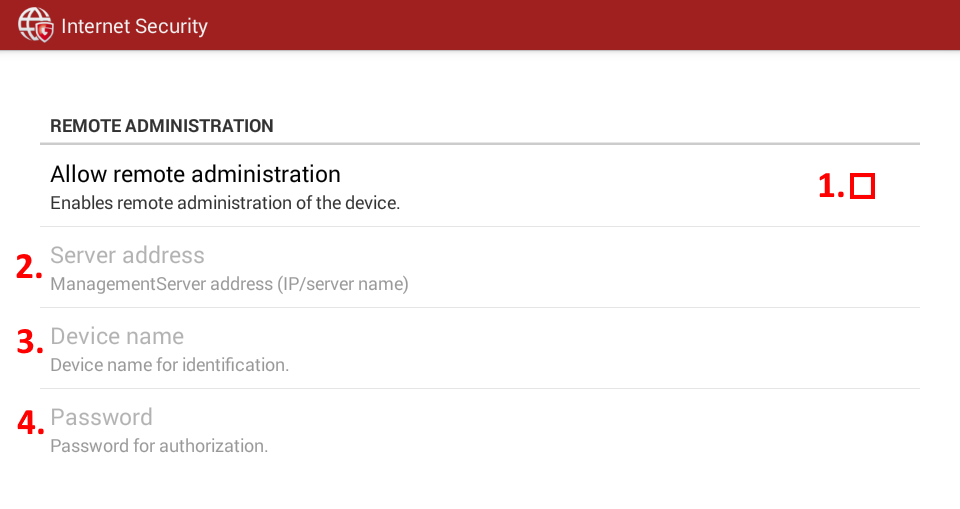Click the red annotation number 3

(x=29, y=342)
